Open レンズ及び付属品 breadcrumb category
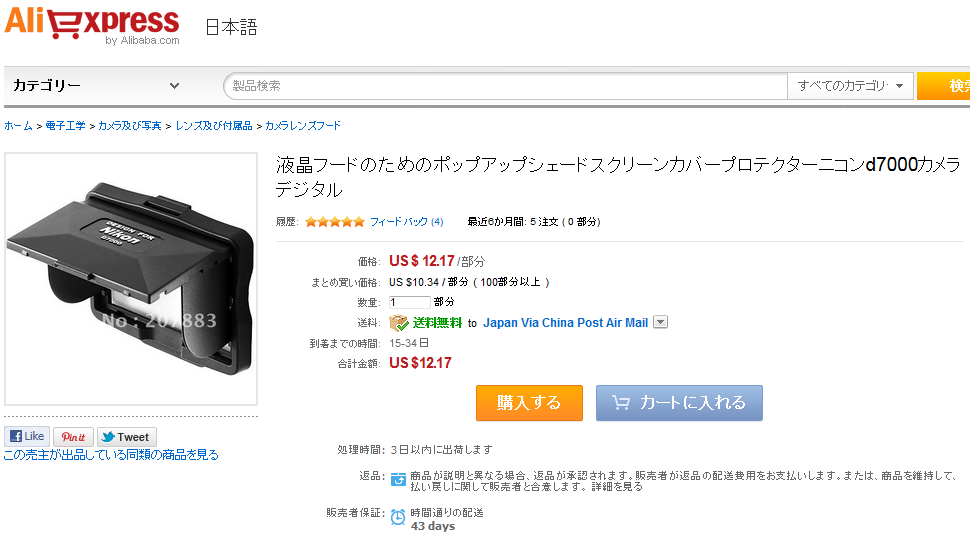This screenshot has height=557, width=970. 214,126
